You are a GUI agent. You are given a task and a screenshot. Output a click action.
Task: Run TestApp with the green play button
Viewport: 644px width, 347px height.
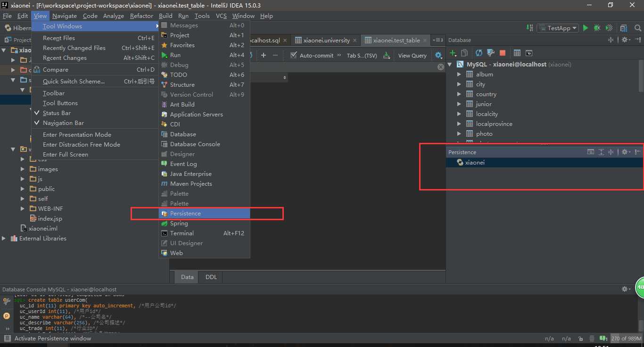[x=586, y=28]
